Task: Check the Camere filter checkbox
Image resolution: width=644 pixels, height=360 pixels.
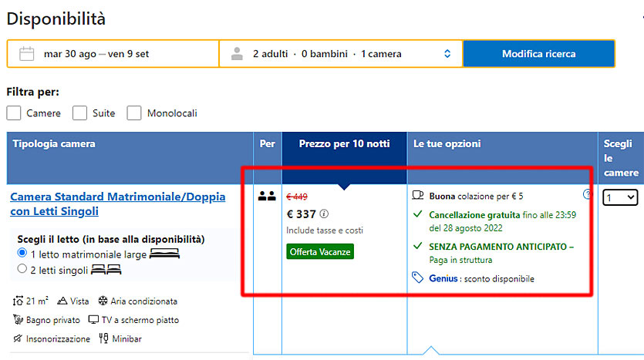Action: pyautogui.click(x=14, y=113)
